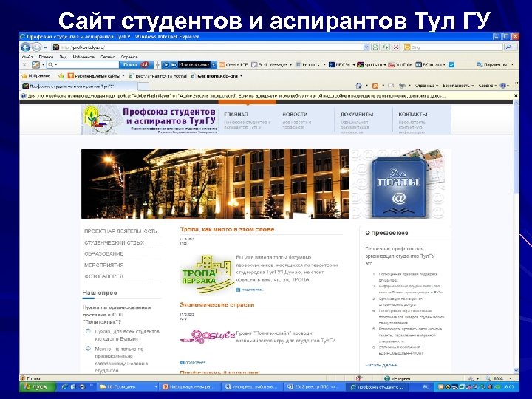Click the Print icon in command bar
532x399 pixels.
click(402, 86)
